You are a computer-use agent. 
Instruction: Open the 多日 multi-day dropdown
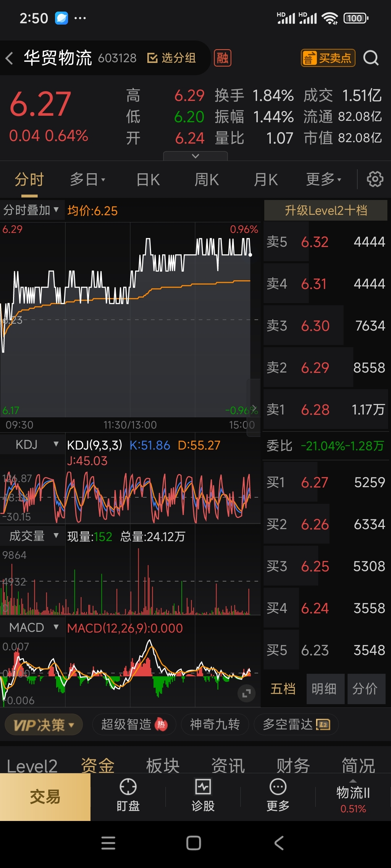click(x=87, y=179)
